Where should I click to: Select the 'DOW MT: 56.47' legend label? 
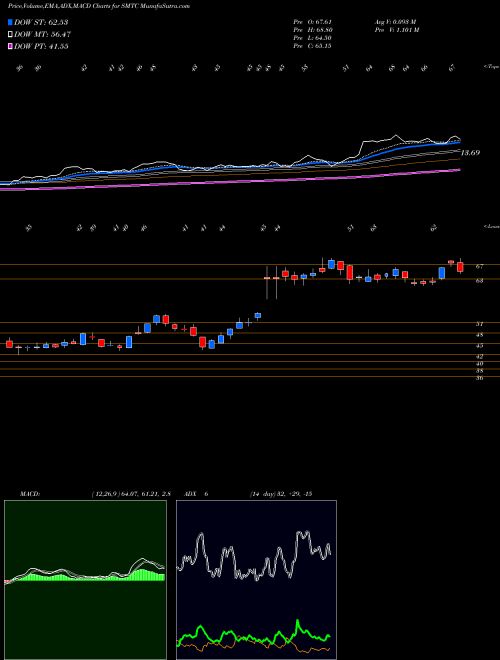point(42,35)
